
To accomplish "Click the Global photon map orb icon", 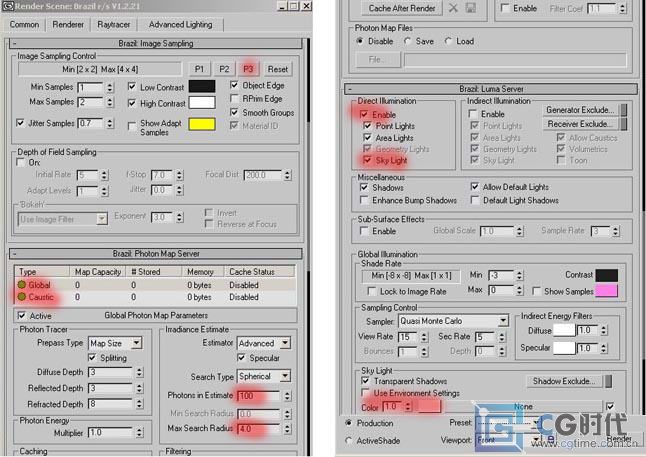I will [x=20, y=285].
